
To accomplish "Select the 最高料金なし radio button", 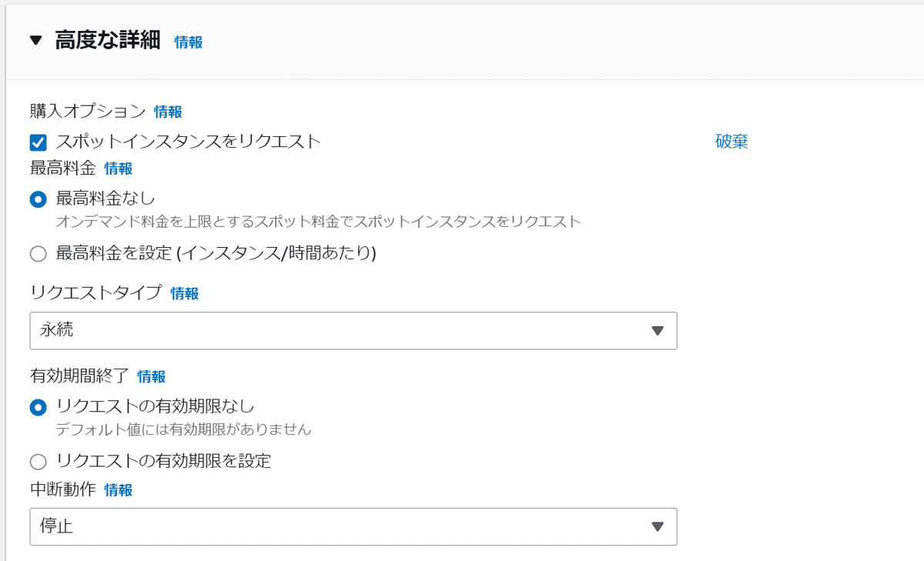I will coord(38,199).
